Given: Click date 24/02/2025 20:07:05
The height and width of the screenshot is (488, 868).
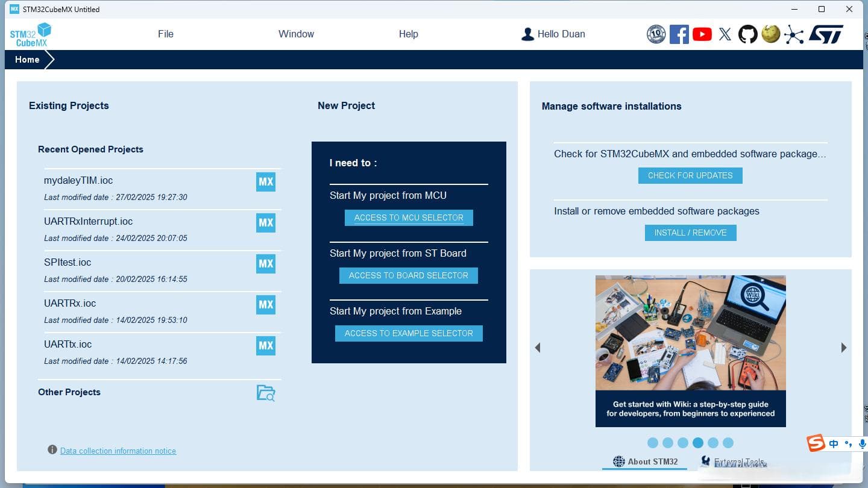Looking at the screenshot, I should click(151, 238).
